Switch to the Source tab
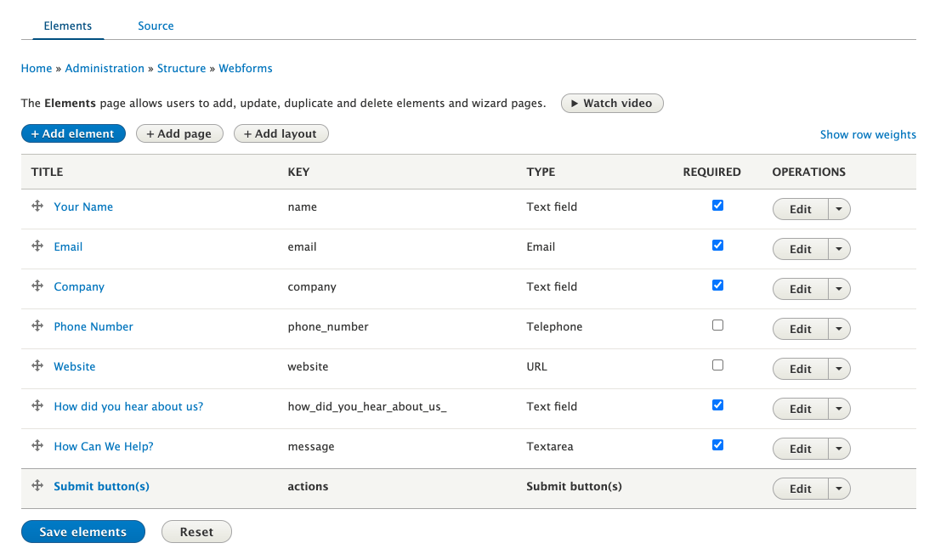The height and width of the screenshot is (560, 935). (156, 25)
